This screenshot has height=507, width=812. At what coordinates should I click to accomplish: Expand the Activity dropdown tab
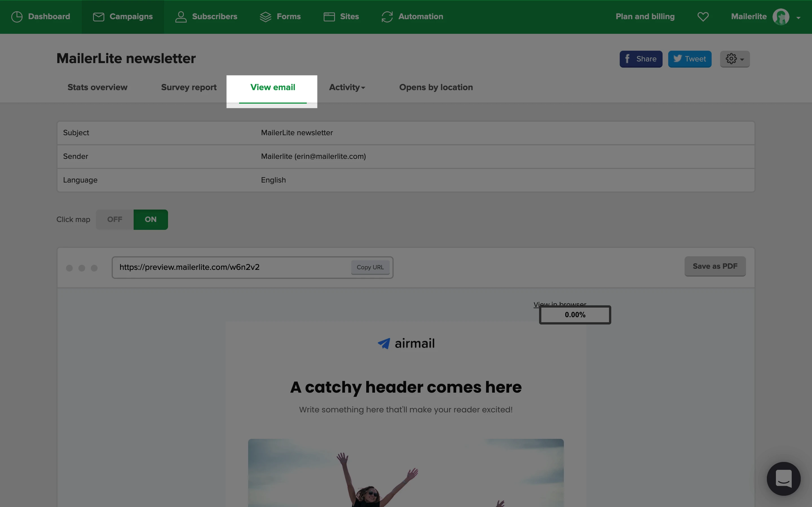click(347, 88)
